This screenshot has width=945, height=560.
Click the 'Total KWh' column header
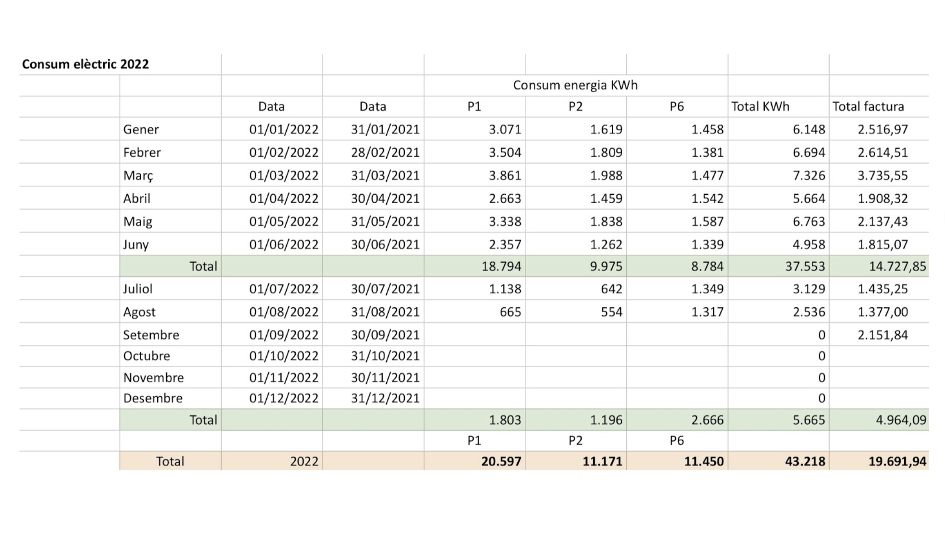coord(760,106)
